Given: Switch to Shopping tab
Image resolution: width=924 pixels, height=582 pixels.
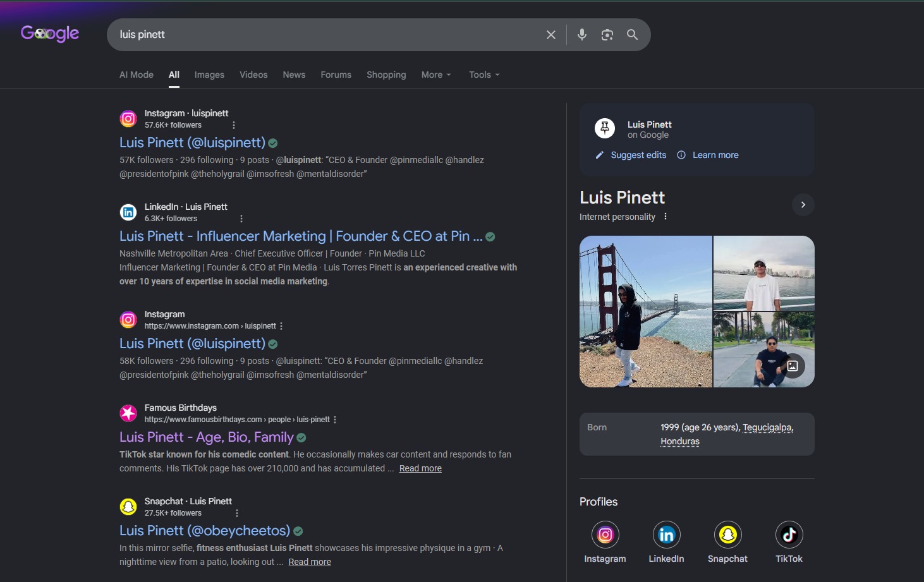Looking at the screenshot, I should pyautogui.click(x=386, y=75).
